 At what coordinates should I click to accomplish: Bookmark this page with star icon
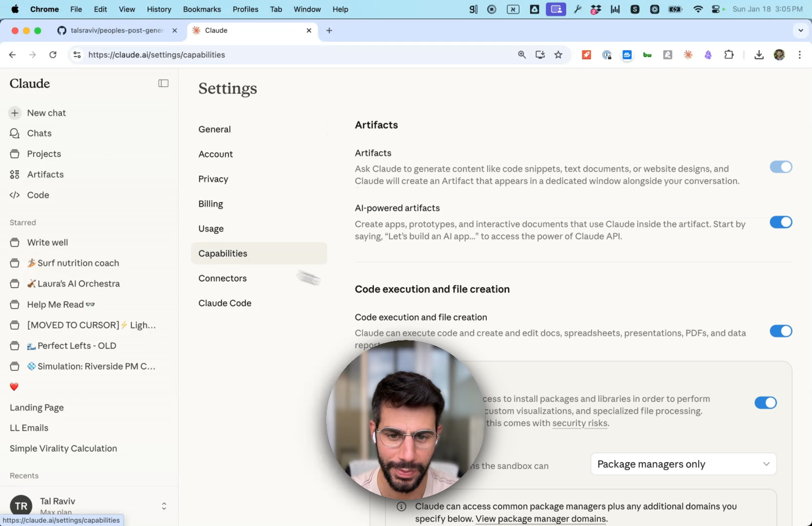[x=558, y=55]
